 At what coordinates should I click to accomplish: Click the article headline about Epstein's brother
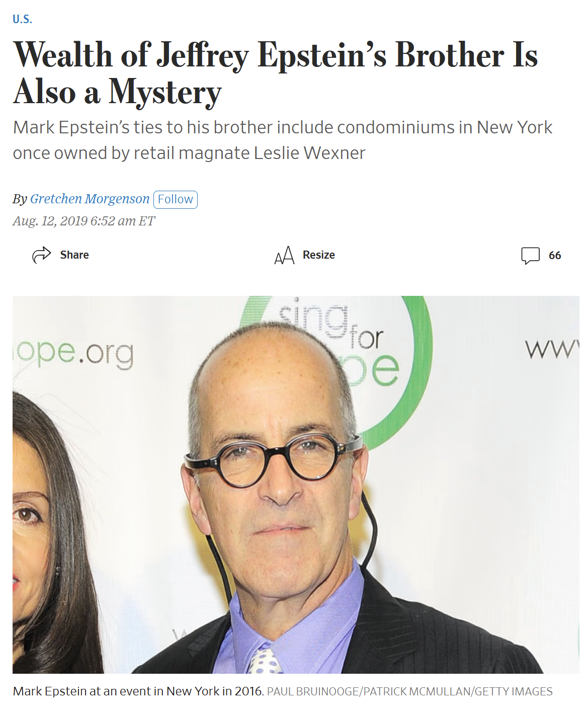tap(276, 73)
